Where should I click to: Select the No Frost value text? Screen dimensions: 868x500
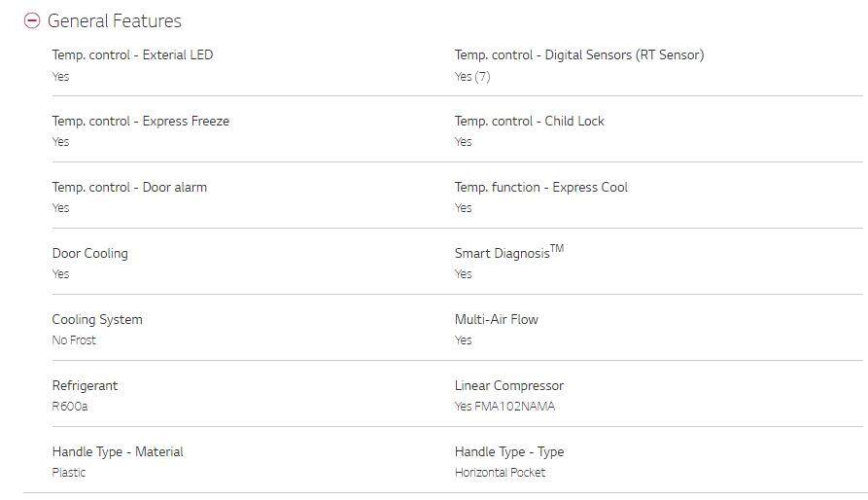coord(74,339)
